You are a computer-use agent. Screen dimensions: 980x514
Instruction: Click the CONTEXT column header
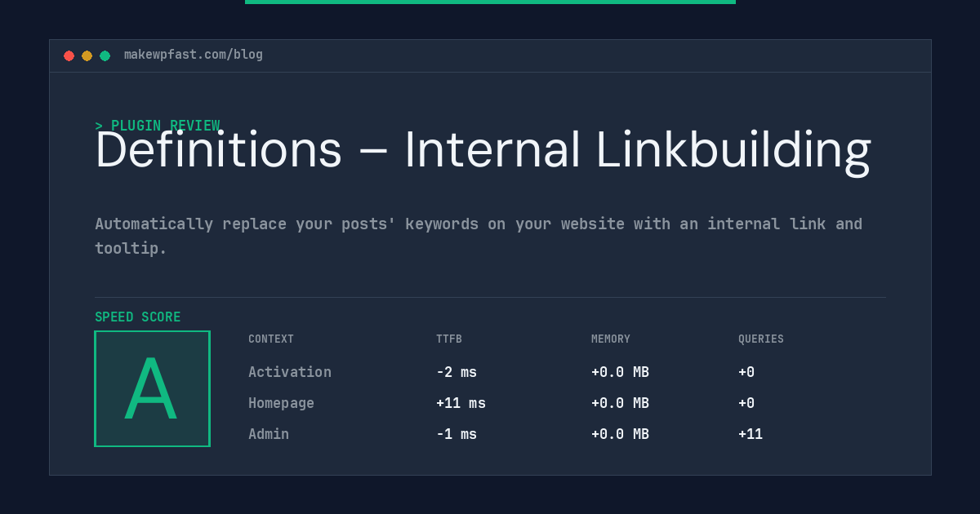tap(271, 339)
